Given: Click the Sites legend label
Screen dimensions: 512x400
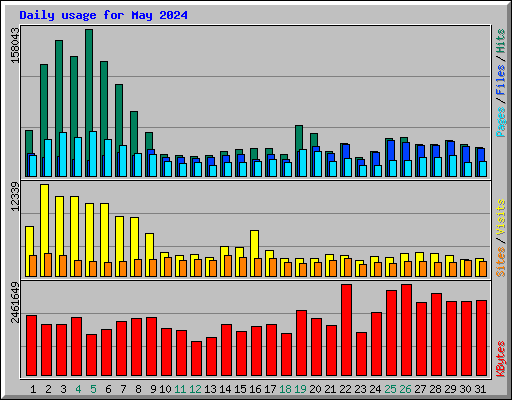Looking at the screenshot, I should pos(500,262).
